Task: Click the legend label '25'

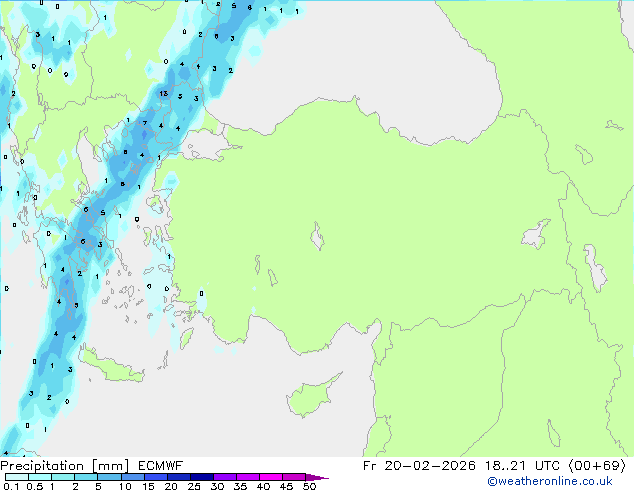Action: point(194,486)
